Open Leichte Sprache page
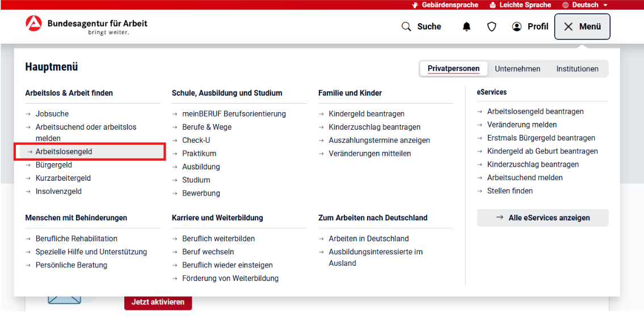Screen dimensions: 644x319 pos(520,5)
